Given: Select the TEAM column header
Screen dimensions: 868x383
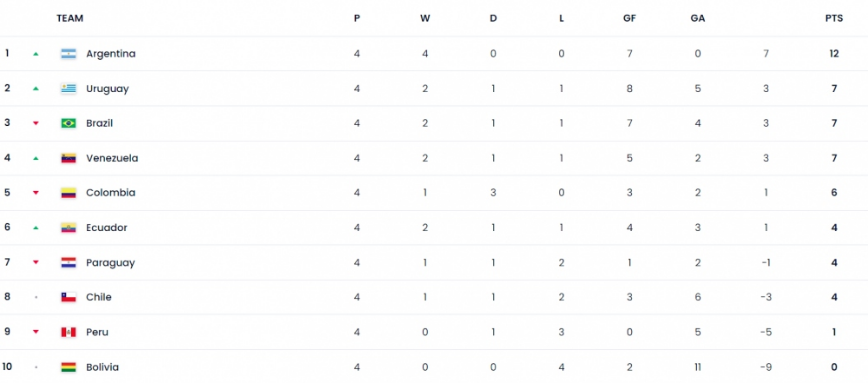Looking at the screenshot, I should click(x=70, y=18).
